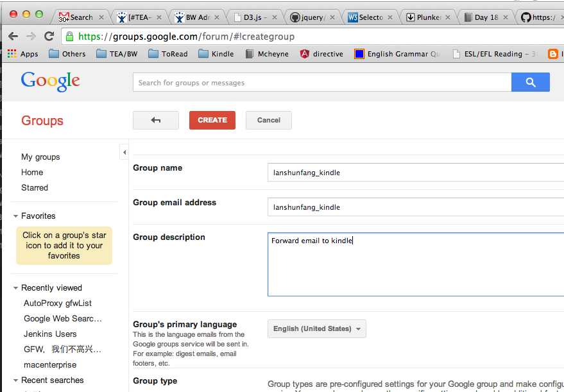
Task: Open the macenterprise group
Action: coord(50,364)
